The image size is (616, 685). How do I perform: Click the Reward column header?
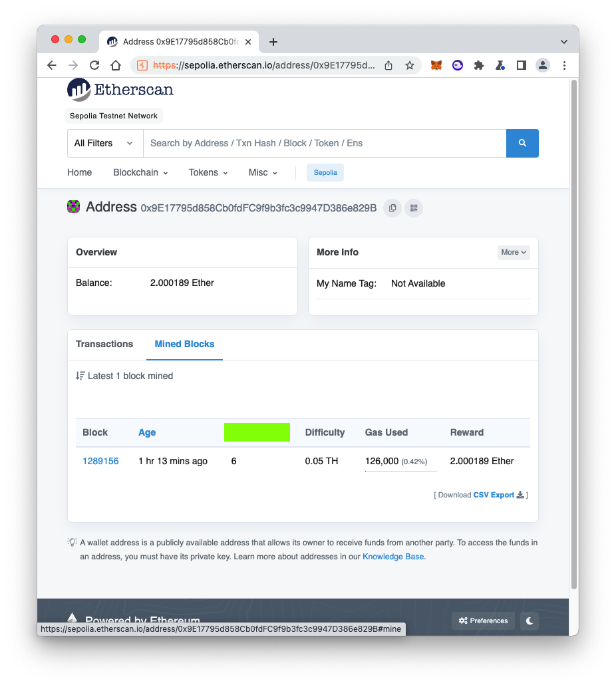[467, 432]
